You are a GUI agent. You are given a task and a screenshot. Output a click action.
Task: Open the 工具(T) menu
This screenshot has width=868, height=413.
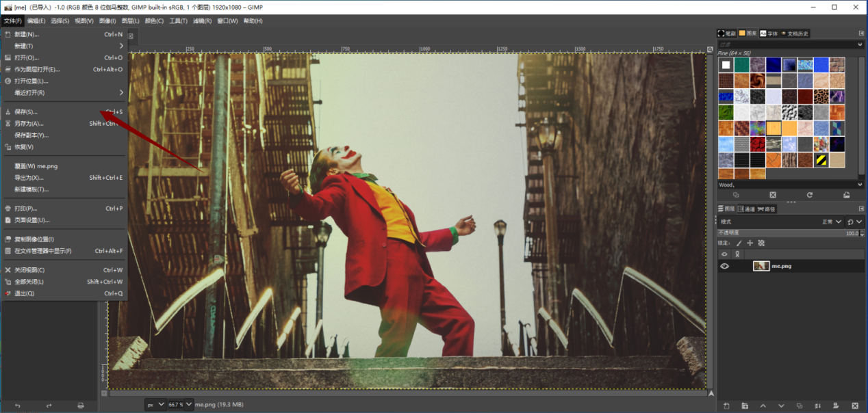click(178, 21)
